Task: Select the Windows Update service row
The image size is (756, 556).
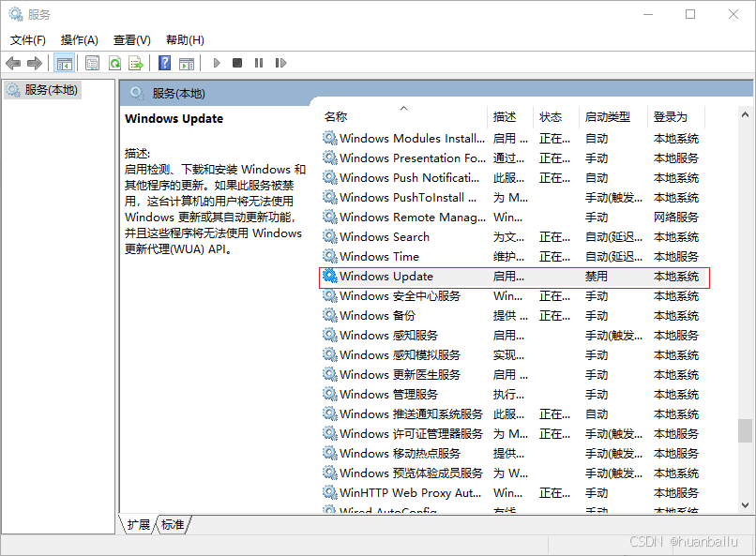Action: (514, 277)
